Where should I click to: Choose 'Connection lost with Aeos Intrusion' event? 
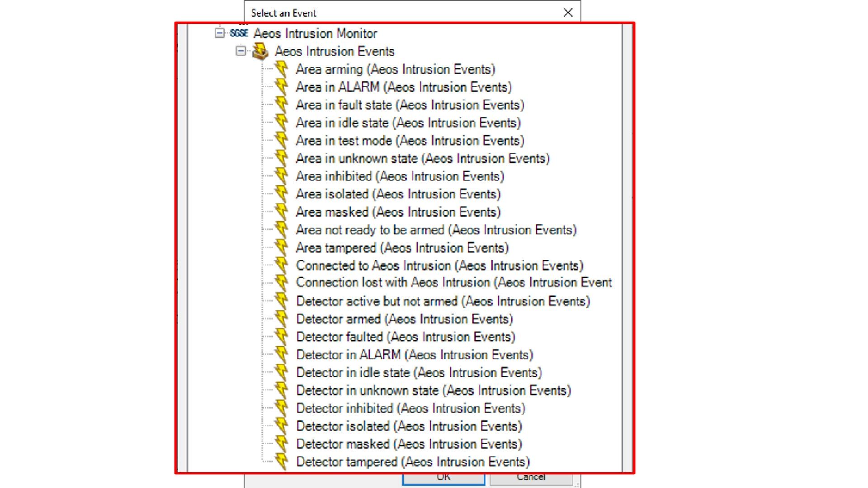[x=454, y=282]
